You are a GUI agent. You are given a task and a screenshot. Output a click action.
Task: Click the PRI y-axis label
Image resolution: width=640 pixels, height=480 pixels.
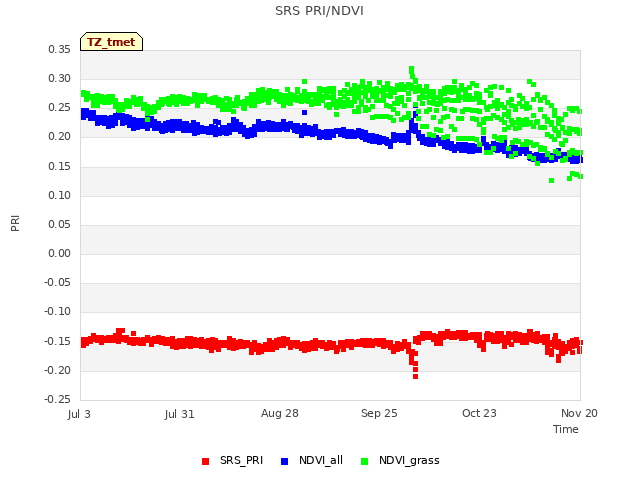click(15, 224)
